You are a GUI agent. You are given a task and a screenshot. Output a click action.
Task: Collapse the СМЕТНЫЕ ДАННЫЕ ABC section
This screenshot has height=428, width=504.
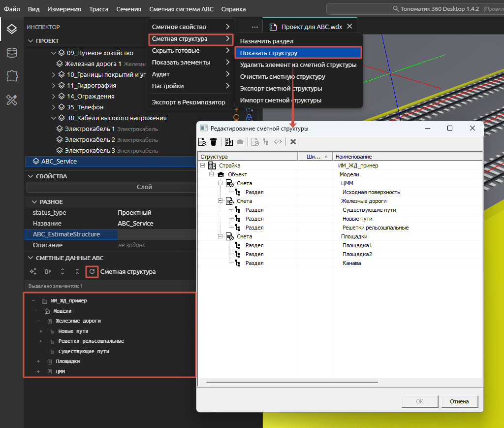pyautogui.click(x=31, y=258)
